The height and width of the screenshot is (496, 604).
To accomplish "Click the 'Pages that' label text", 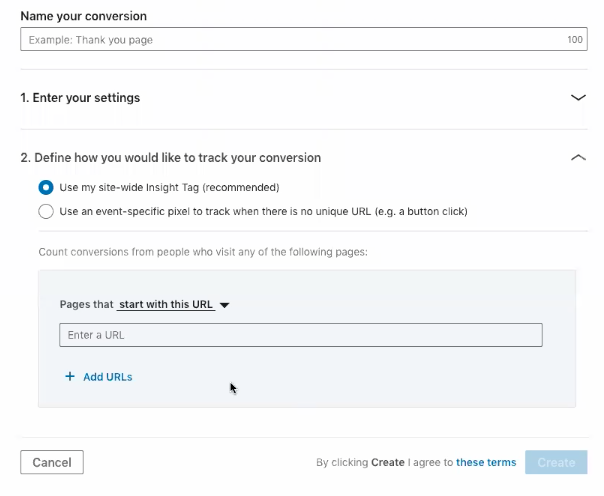I will pyautogui.click(x=86, y=304).
